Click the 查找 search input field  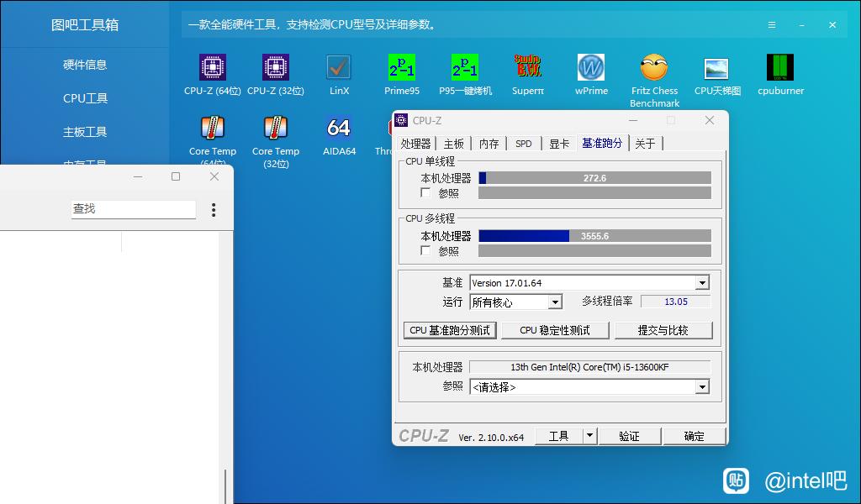[134, 209]
